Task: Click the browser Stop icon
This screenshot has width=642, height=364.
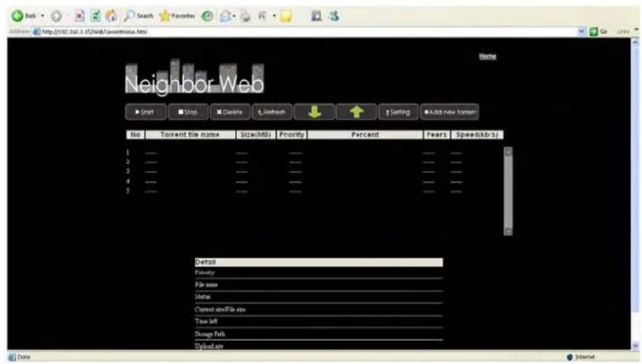Action: coord(80,16)
